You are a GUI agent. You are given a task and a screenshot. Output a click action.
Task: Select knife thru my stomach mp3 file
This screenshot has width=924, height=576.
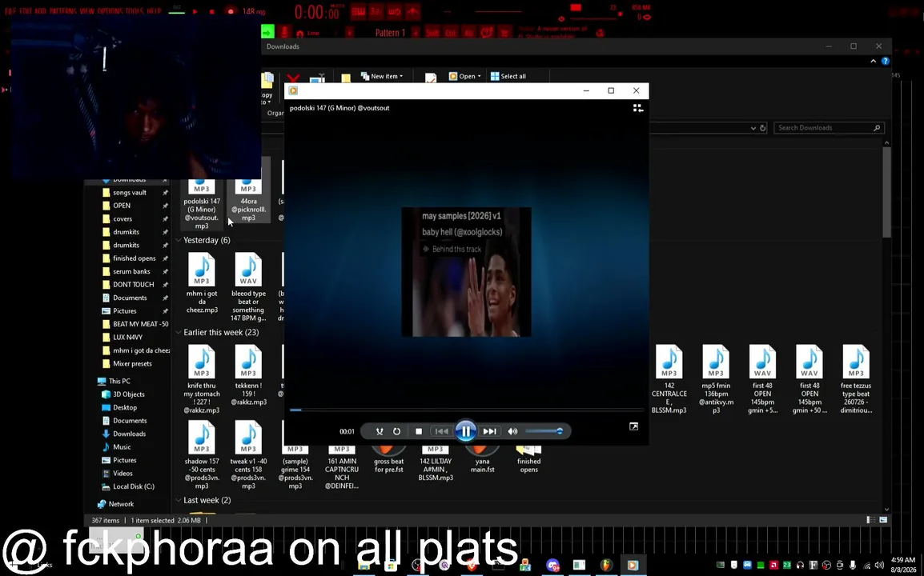[x=202, y=378]
